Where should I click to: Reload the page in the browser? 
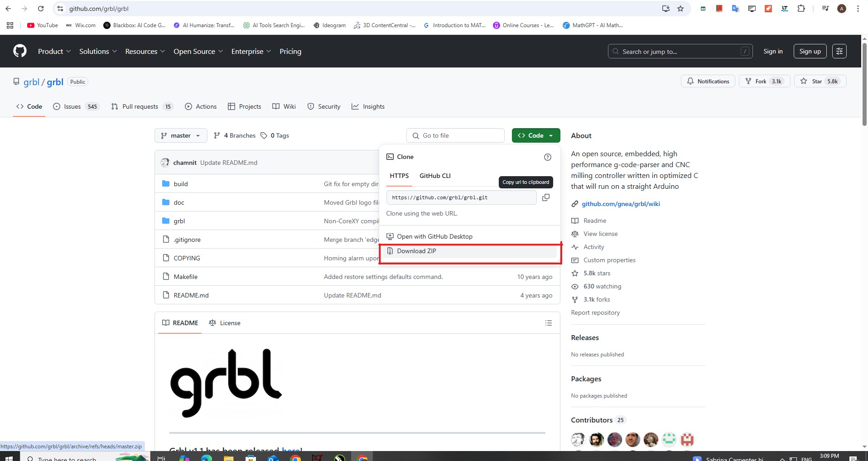click(41, 9)
